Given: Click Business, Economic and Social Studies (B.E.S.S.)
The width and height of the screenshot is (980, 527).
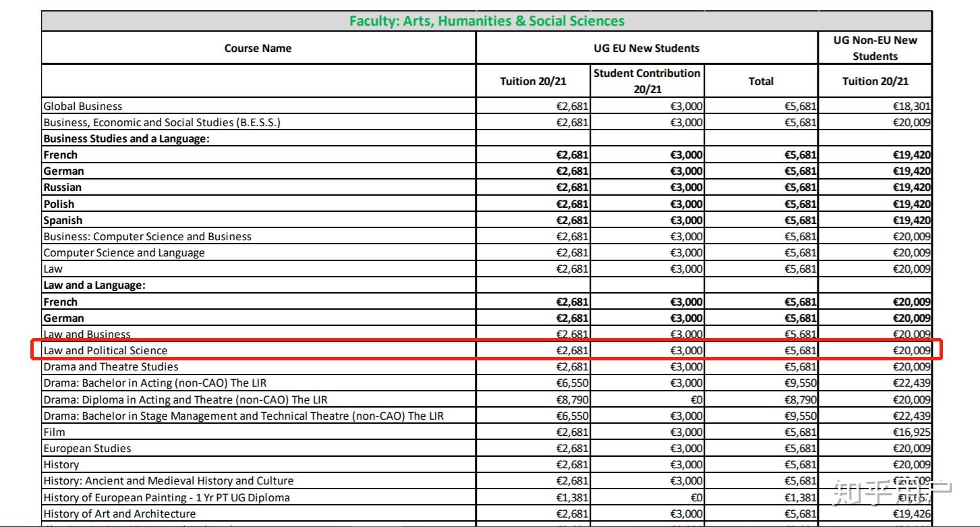Looking at the screenshot, I should pyautogui.click(x=162, y=122).
